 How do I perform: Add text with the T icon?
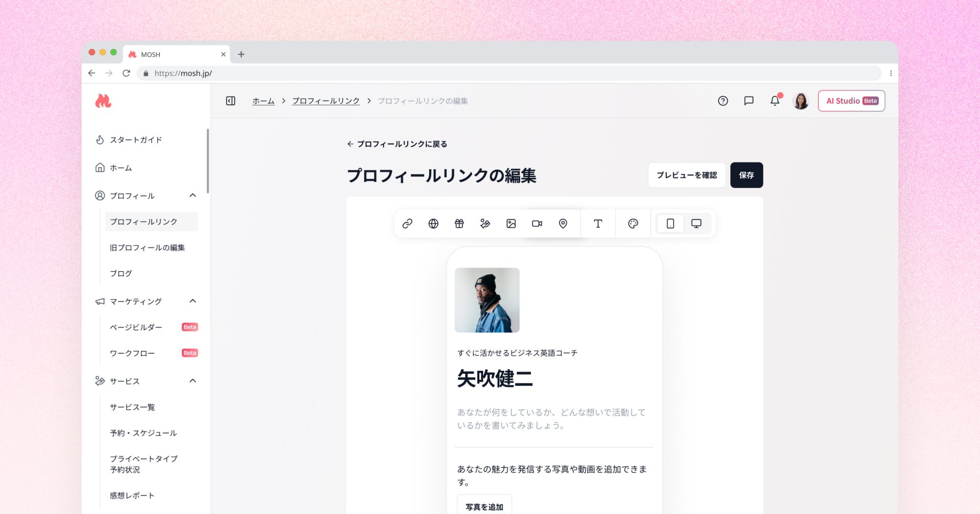(598, 223)
